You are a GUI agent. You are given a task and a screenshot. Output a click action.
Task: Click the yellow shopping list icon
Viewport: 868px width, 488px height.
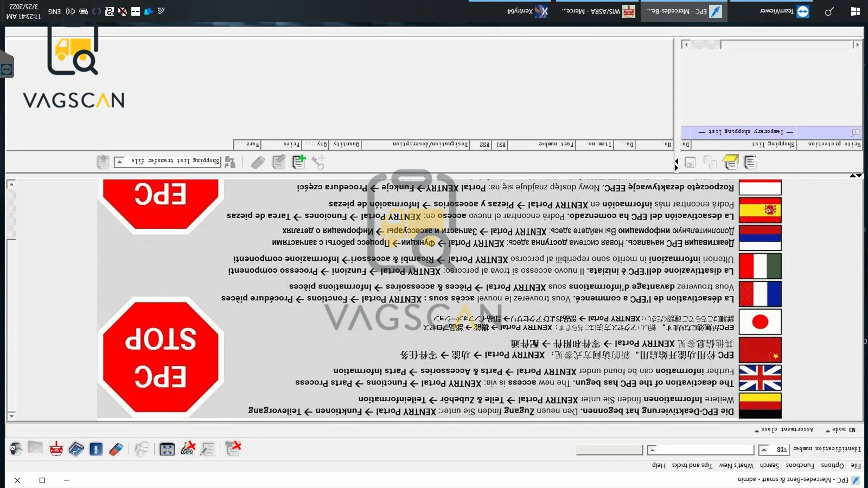click(731, 162)
